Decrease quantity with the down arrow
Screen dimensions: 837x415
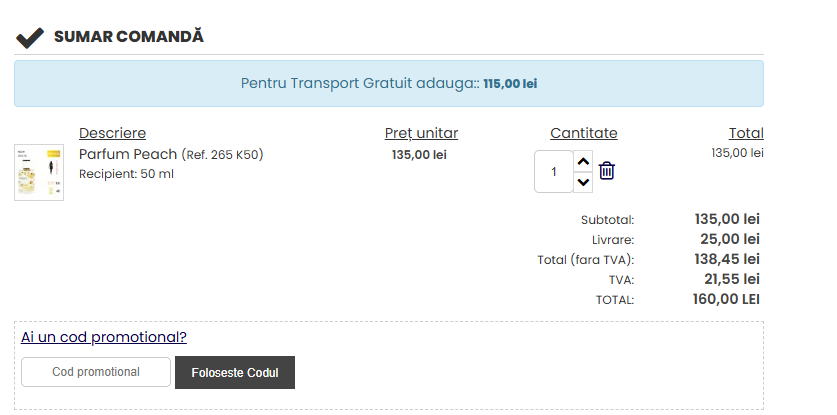(x=584, y=182)
